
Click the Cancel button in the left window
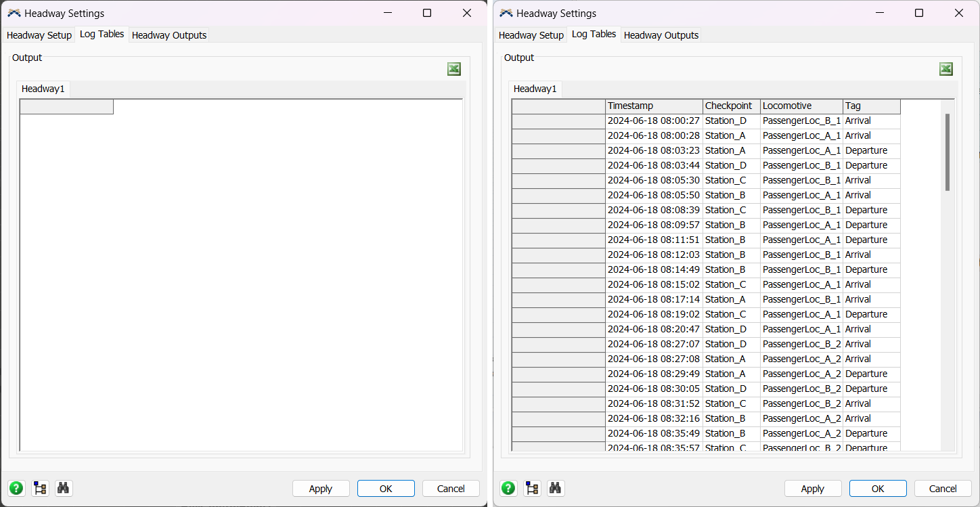(451, 489)
